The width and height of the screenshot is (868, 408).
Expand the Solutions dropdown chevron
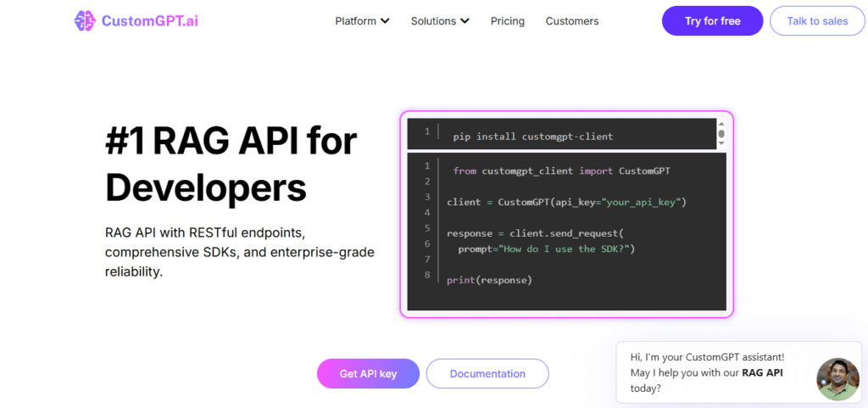465,21
